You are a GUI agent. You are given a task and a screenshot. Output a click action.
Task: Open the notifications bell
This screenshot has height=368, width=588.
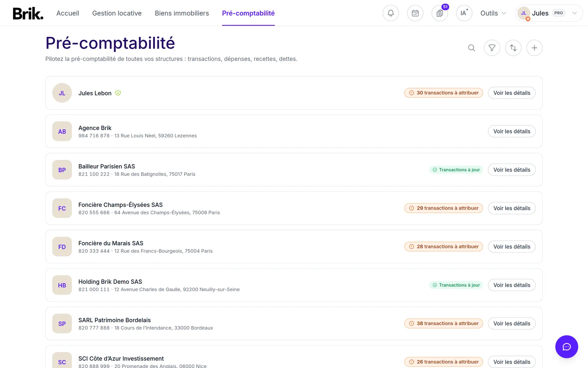pyautogui.click(x=391, y=13)
